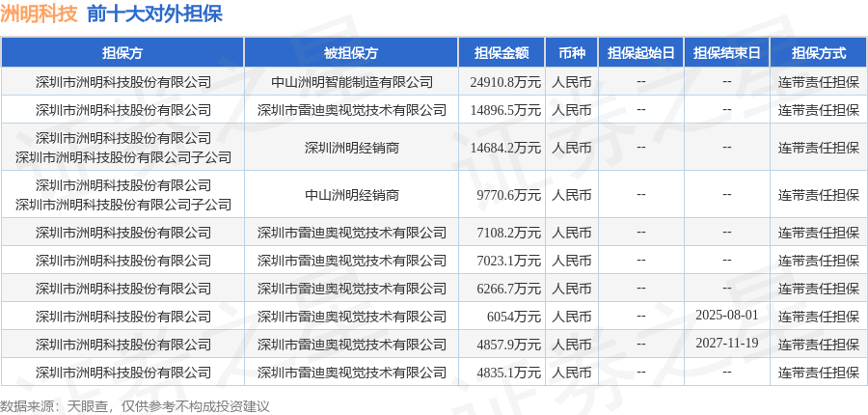
Task: Click the 前十大对外担保 heading
Action: click(x=154, y=14)
